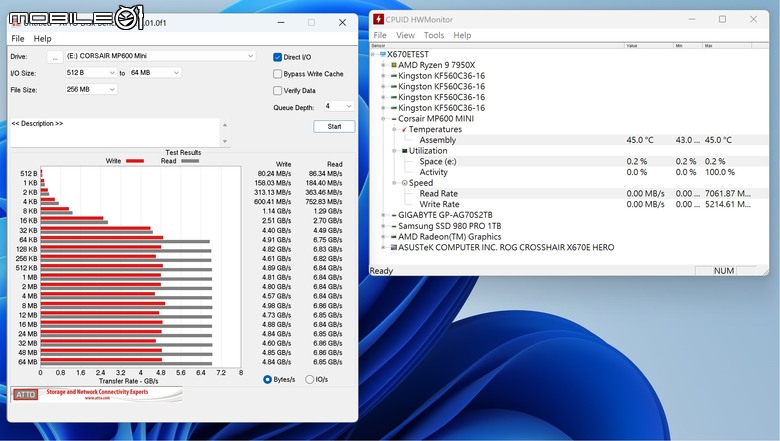Expand the AMD Ryzen 9 7950X node
The width and height of the screenshot is (780, 441).
(x=384, y=65)
